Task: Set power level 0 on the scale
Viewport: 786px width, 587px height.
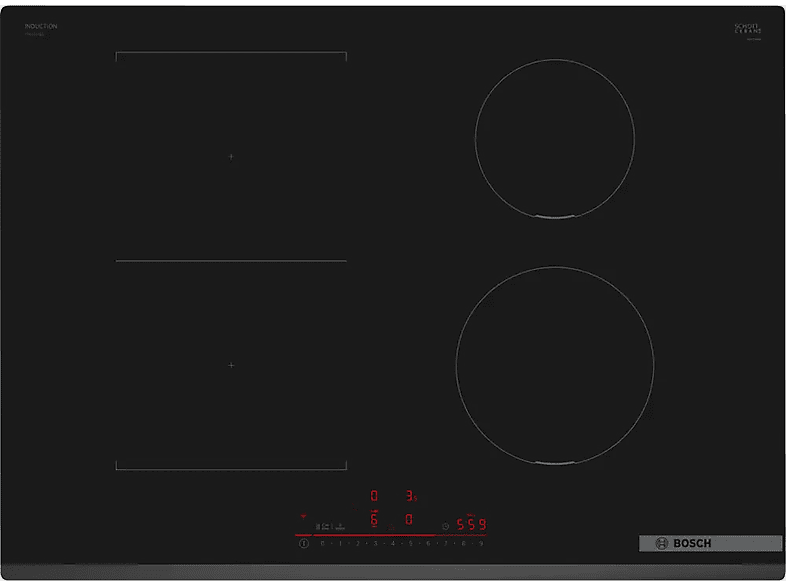Action: pos(322,543)
